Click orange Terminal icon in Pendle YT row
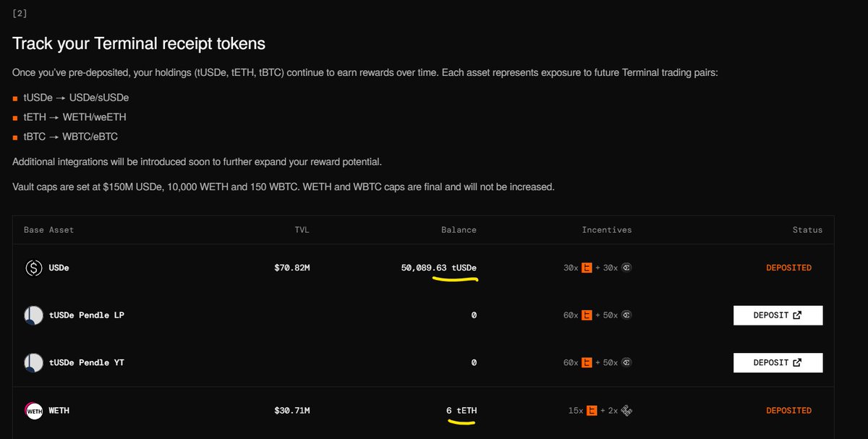868x439 pixels. 587,362
